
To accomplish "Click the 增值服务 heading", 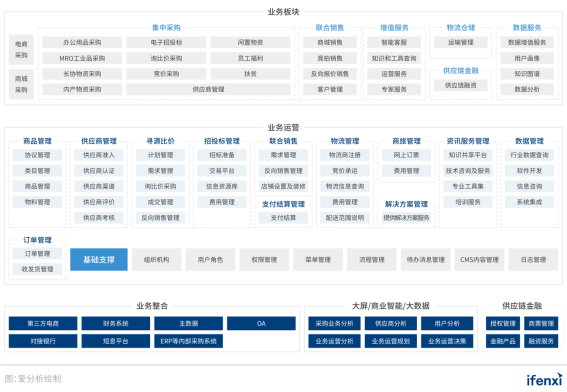I will (394, 27).
